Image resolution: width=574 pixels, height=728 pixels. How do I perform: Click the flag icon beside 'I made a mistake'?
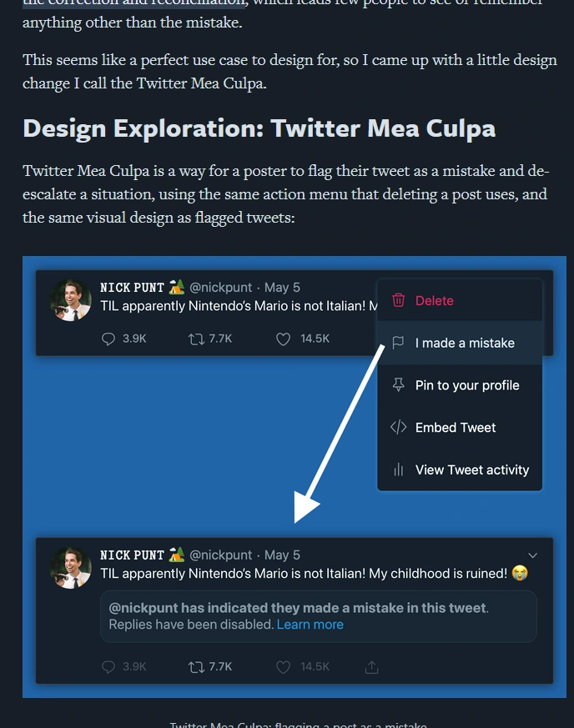coord(399,342)
